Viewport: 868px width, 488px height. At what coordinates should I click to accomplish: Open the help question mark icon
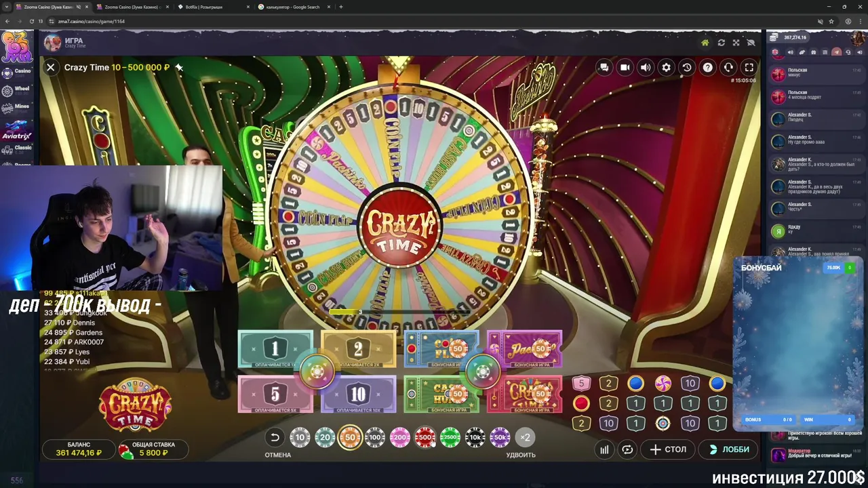(x=708, y=67)
